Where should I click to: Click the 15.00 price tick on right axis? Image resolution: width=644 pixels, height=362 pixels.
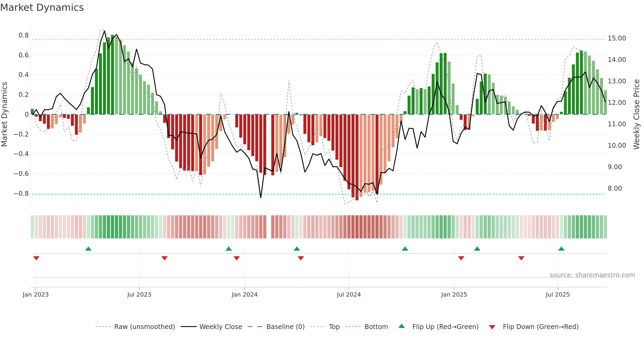(x=617, y=38)
